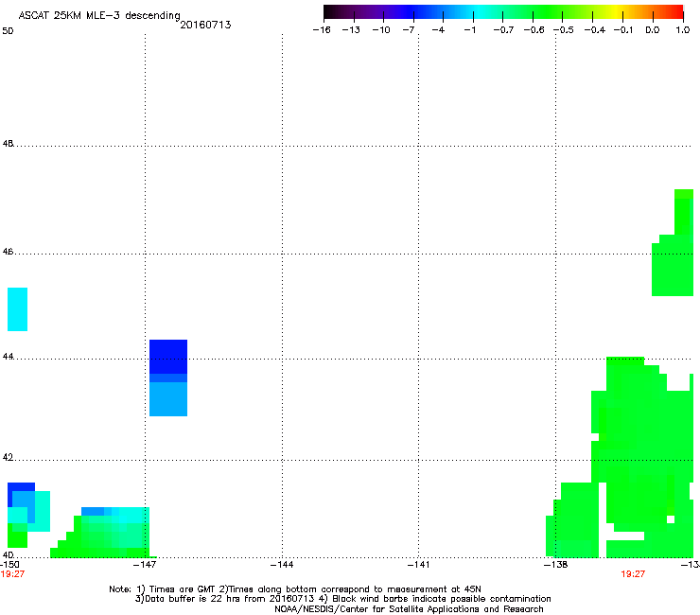Image resolution: width=700 pixels, height=615 pixels.
Task: Click the -0.6 color bar label
Action: (534, 30)
